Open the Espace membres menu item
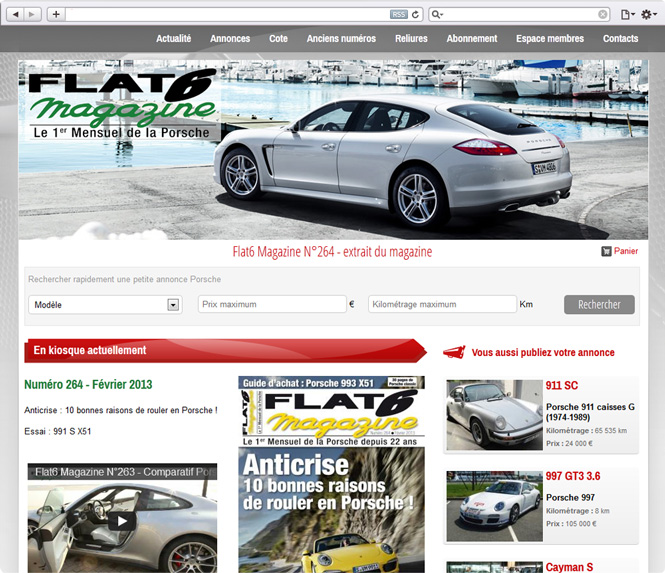 point(550,39)
